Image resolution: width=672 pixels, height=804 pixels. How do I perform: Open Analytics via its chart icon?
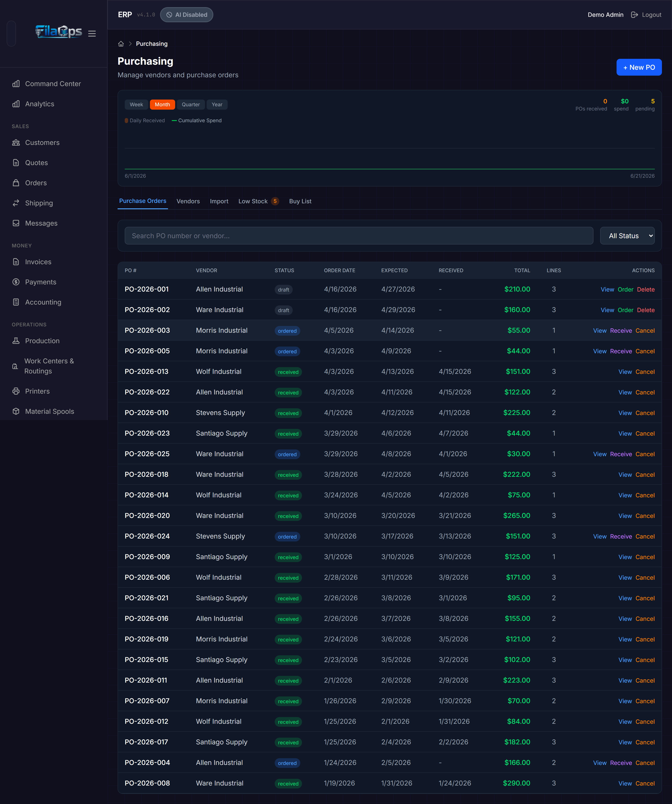(16, 104)
